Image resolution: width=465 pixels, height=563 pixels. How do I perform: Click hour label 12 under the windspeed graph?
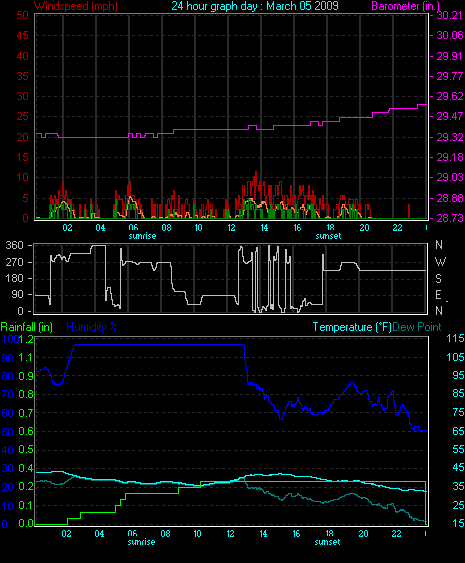[231, 228]
